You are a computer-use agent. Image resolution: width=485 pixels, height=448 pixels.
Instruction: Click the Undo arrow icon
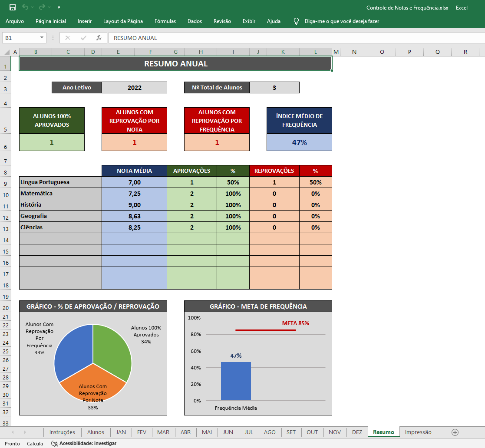[25, 7]
